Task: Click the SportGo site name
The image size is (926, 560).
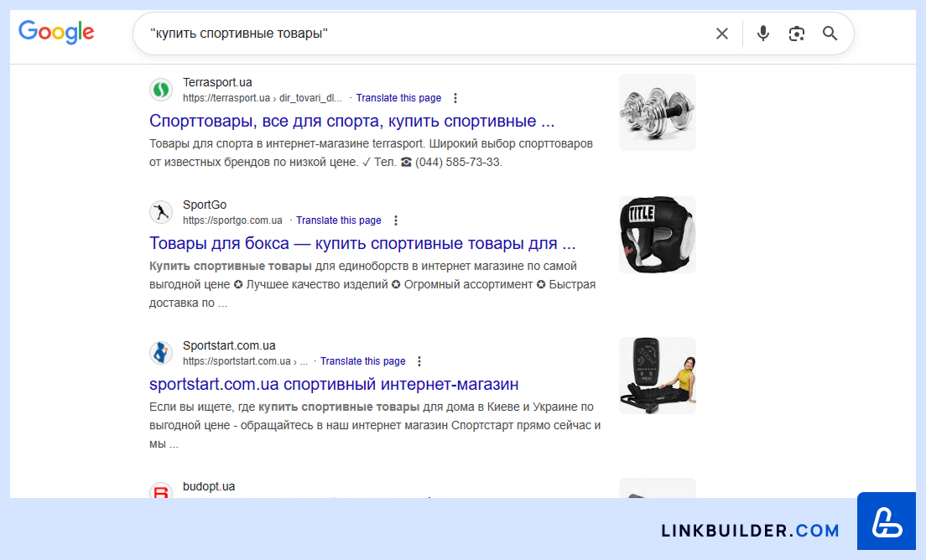Action: click(205, 205)
